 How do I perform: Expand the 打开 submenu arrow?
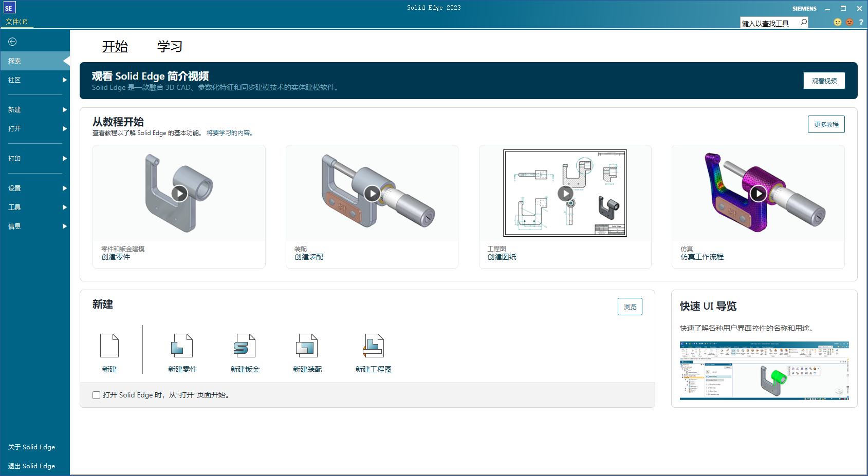click(65, 129)
